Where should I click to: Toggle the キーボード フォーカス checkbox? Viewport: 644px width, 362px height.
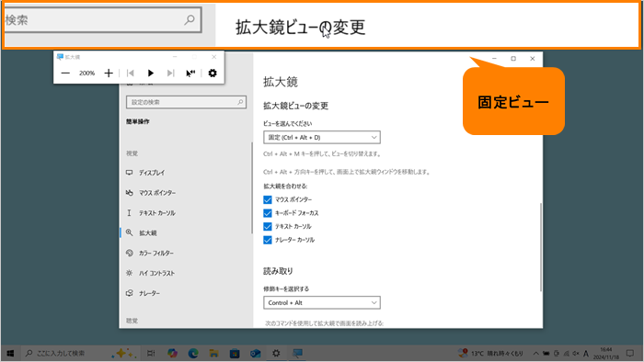[268, 213]
